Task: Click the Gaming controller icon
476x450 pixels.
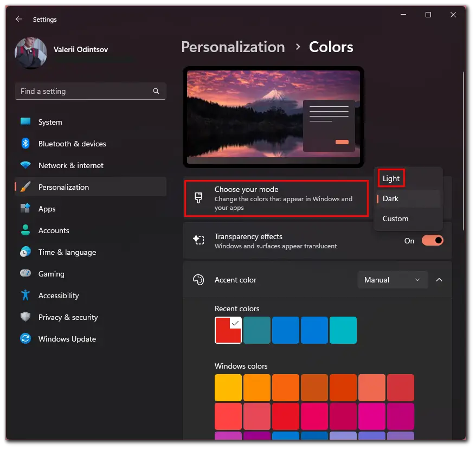Action: pyautogui.click(x=25, y=273)
